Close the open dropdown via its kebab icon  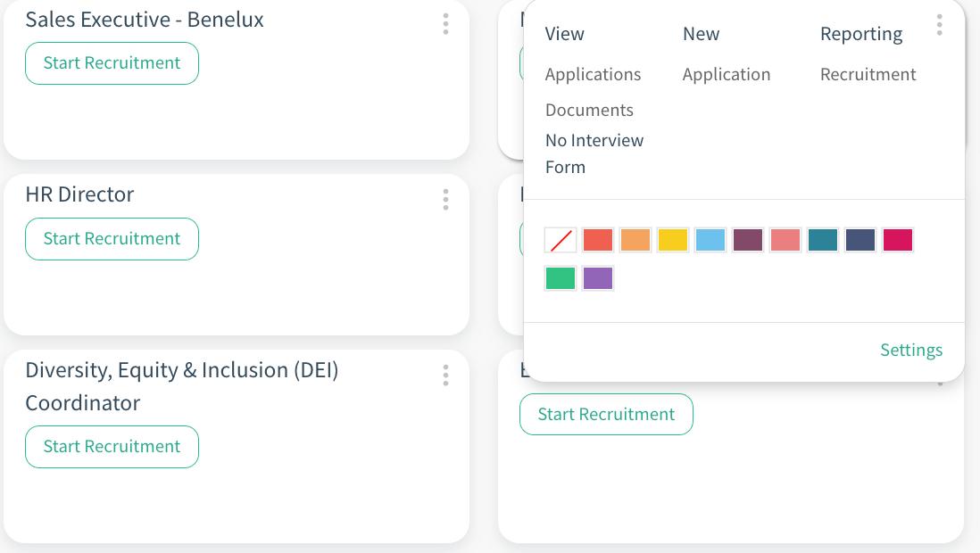point(939,25)
